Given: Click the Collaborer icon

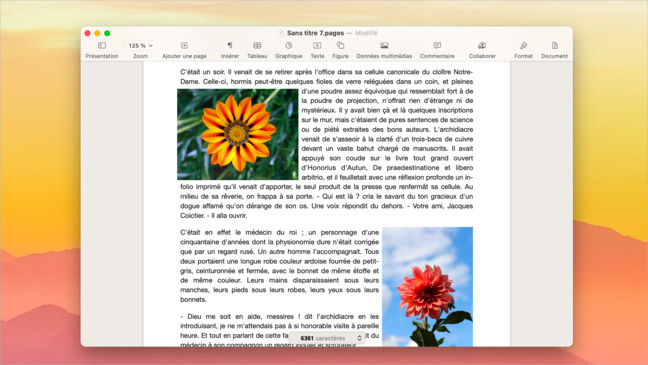Looking at the screenshot, I should (x=482, y=45).
